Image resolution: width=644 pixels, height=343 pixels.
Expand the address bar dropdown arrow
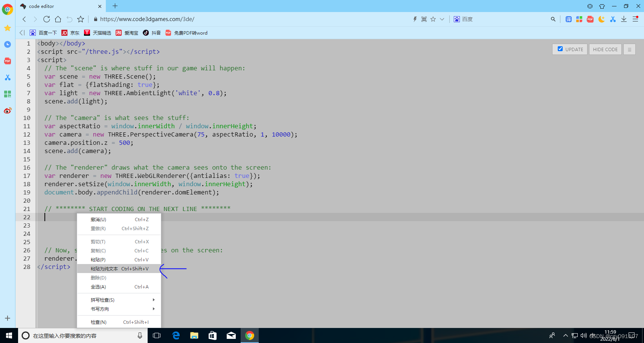point(442,19)
